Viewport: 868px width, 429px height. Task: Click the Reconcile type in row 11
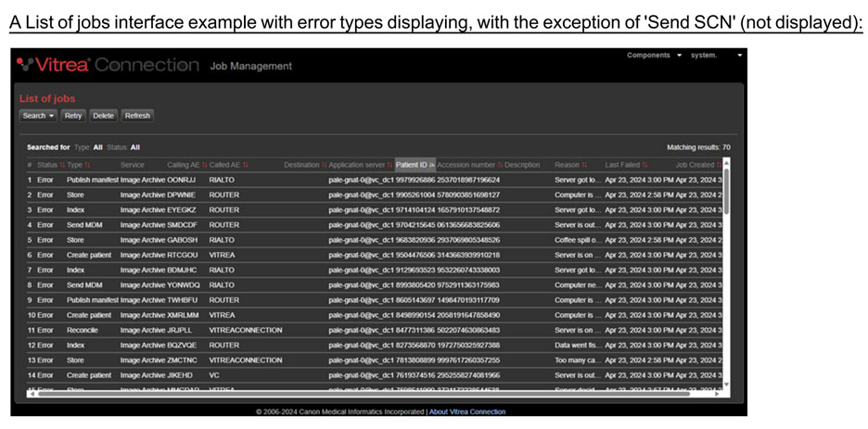[83, 330]
